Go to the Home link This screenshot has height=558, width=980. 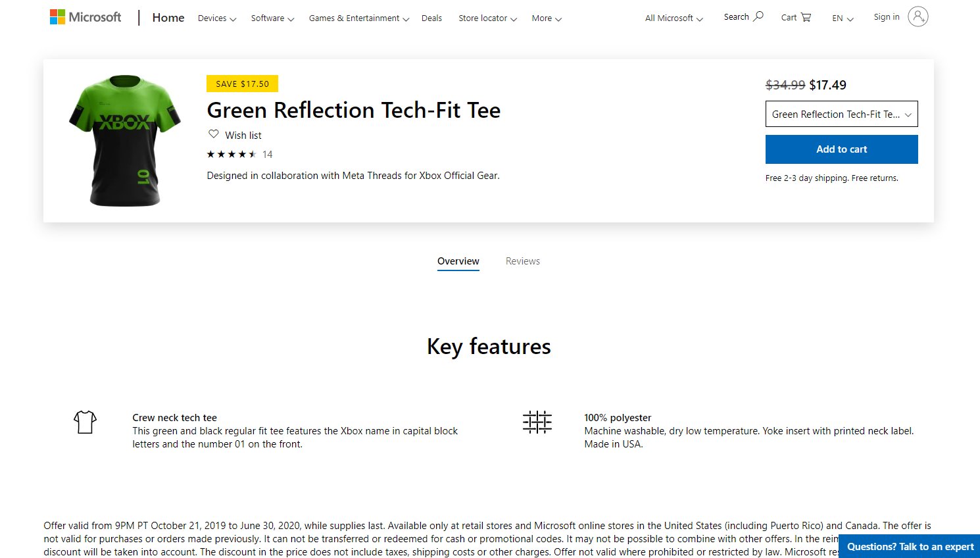[x=168, y=18]
